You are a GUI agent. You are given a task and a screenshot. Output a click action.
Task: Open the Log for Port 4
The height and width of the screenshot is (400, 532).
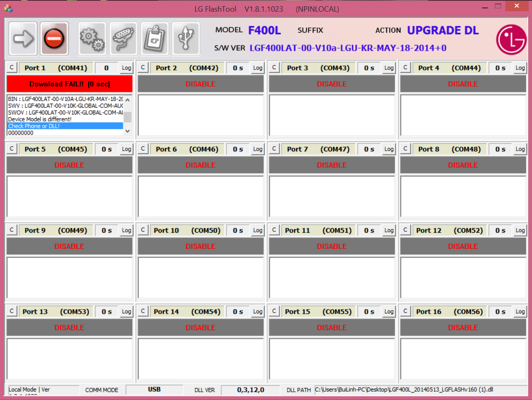click(x=520, y=68)
